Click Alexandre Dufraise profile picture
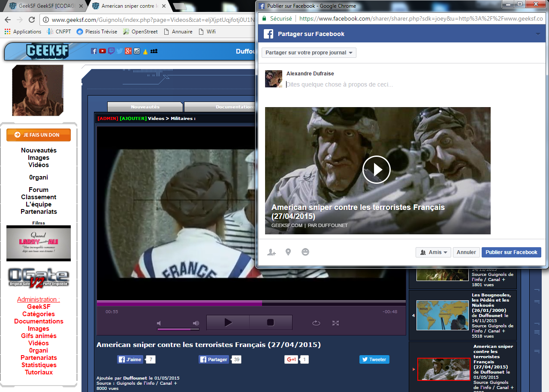The image size is (549, 392). [x=274, y=79]
